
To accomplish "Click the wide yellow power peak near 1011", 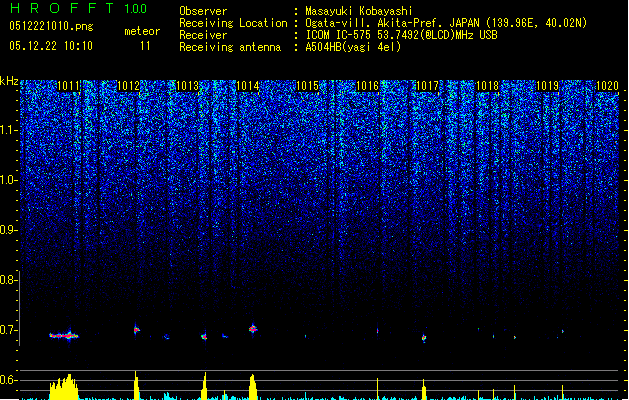I will click(x=64, y=388).
